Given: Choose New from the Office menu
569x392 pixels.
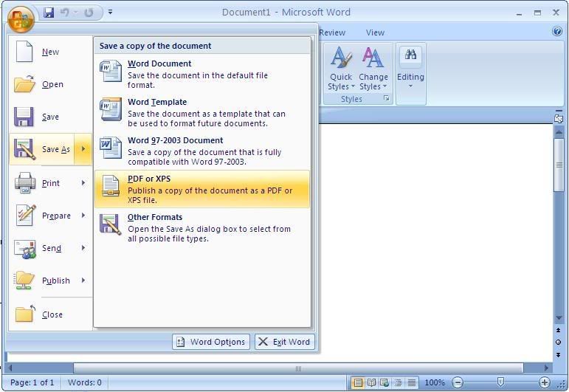Looking at the screenshot, I should (50, 52).
